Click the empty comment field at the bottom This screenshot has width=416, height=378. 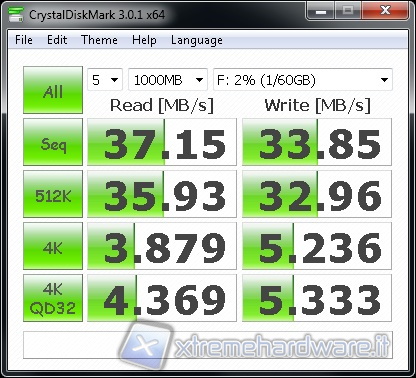click(208, 345)
